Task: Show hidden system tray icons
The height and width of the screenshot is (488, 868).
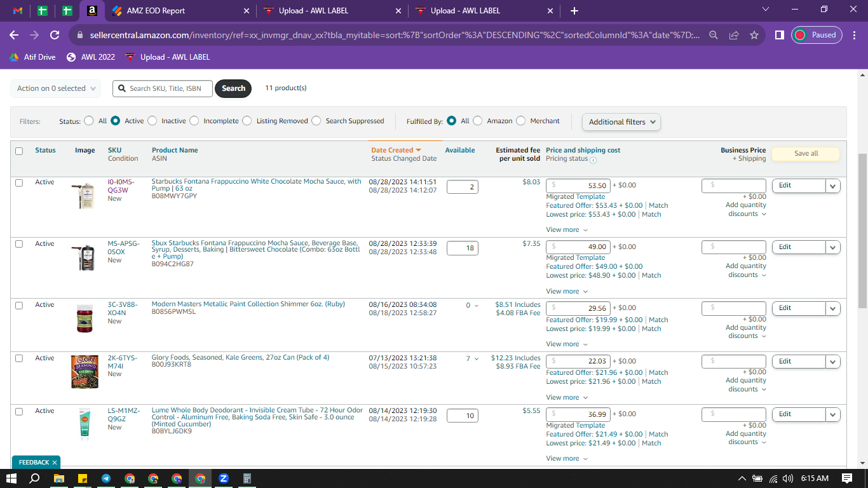Action: (x=742, y=478)
